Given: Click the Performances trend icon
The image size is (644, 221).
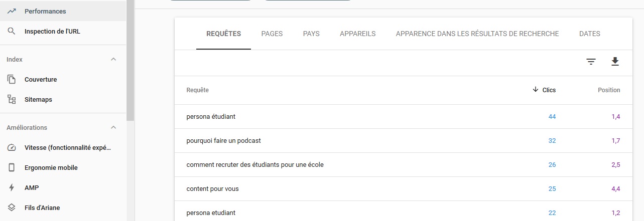Looking at the screenshot, I should (x=12, y=11).
